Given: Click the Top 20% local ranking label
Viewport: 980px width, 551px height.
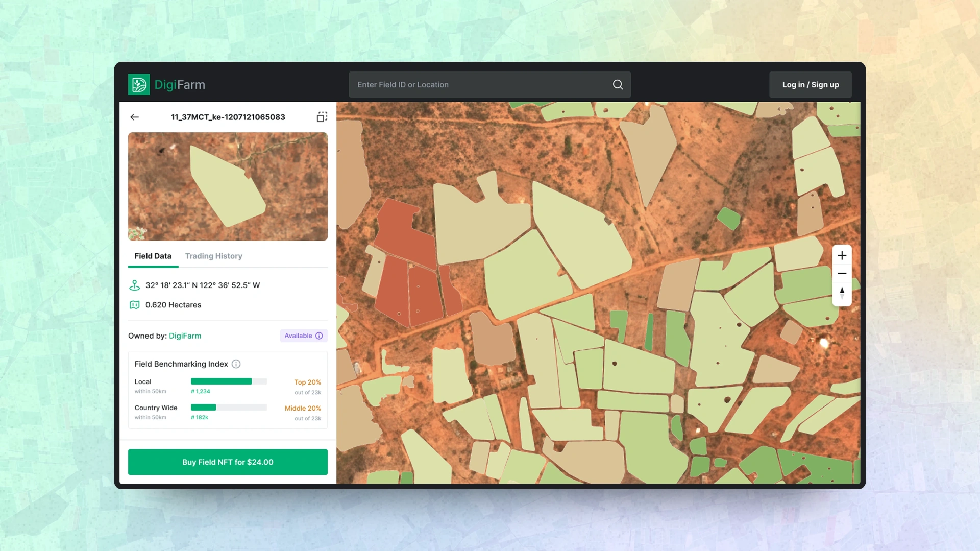Looking at the screenshot, I should [x=307, y=382].
